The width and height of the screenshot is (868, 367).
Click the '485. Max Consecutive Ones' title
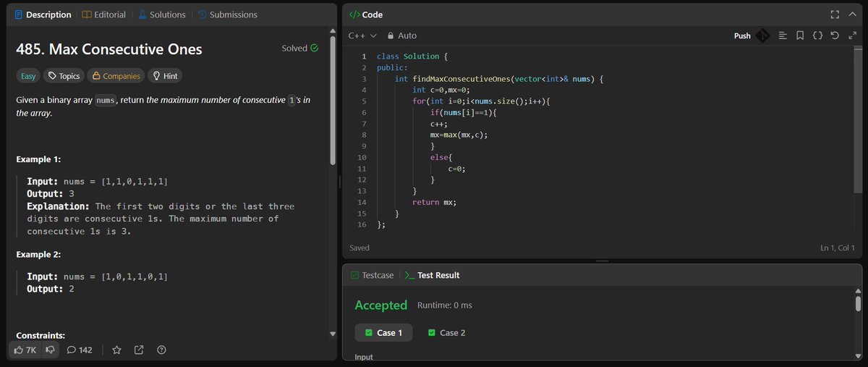[109, 50]
